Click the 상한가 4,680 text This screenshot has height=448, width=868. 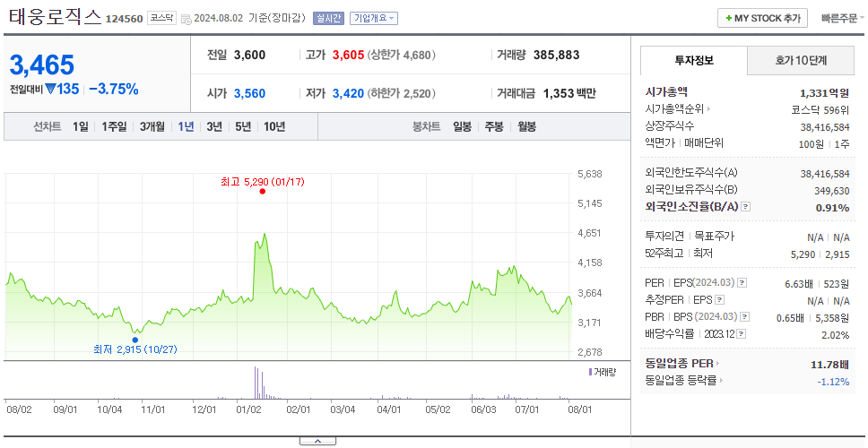point(402,56)
